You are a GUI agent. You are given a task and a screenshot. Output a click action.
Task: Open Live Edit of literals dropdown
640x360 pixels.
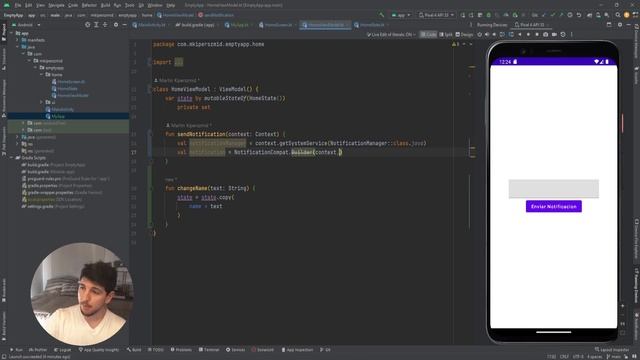pos(391,35)
